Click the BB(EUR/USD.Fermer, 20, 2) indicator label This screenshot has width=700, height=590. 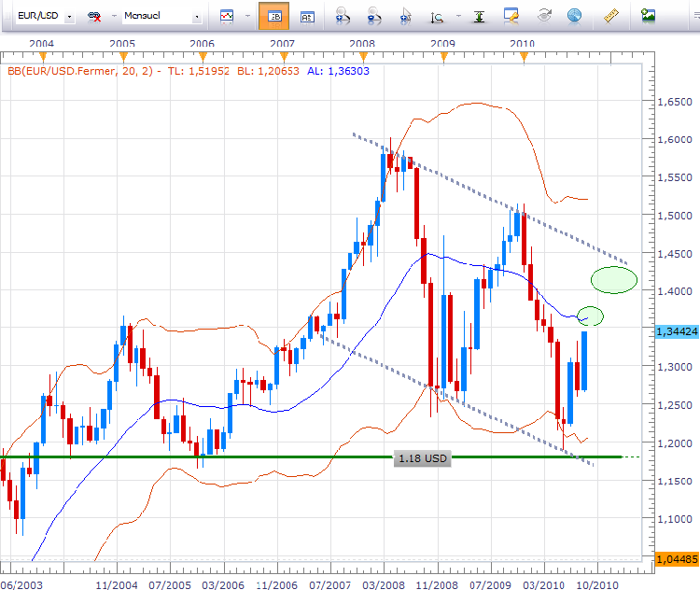(x=80, y=71)
